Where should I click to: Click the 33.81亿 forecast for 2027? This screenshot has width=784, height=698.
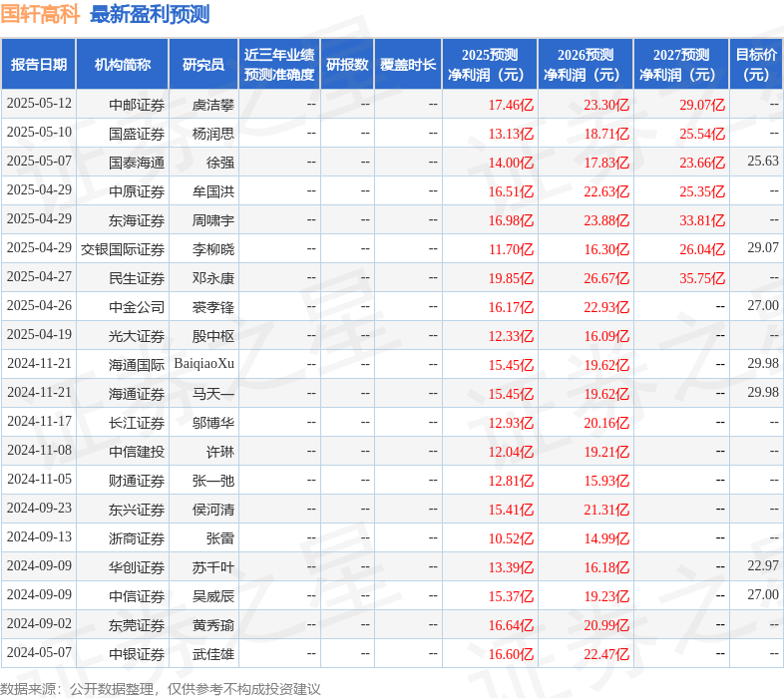(702, 219)
